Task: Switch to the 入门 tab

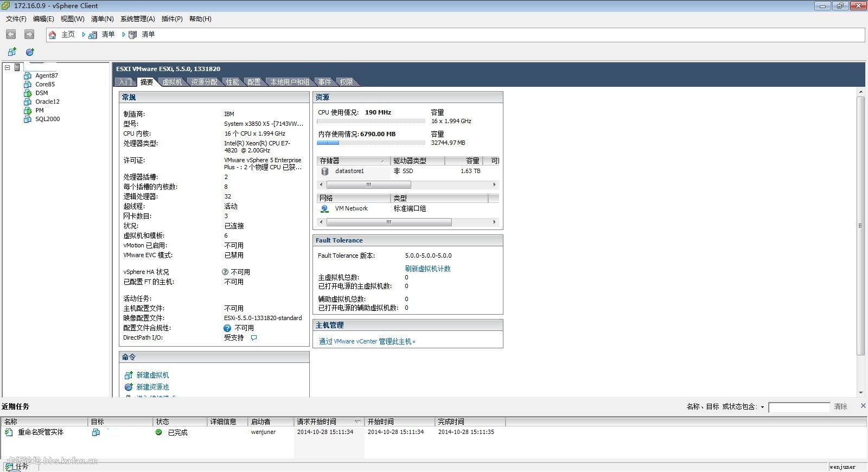Action: (x=125, y=82)
